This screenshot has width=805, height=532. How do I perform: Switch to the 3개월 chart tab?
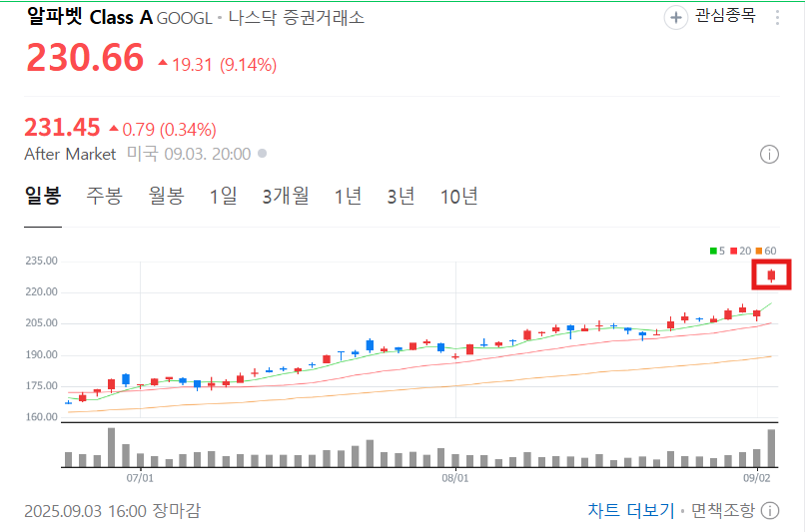(x=286, y=196)
